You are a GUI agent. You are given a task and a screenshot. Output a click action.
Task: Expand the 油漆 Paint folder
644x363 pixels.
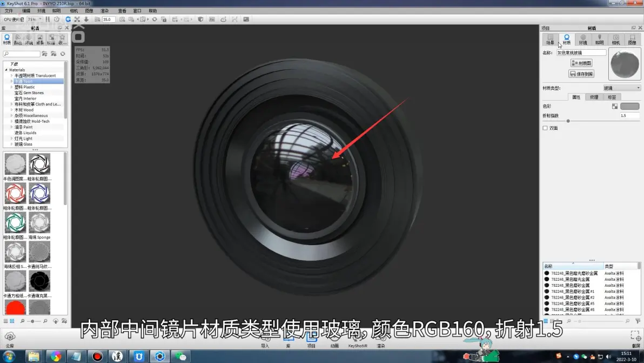[11, 127]
